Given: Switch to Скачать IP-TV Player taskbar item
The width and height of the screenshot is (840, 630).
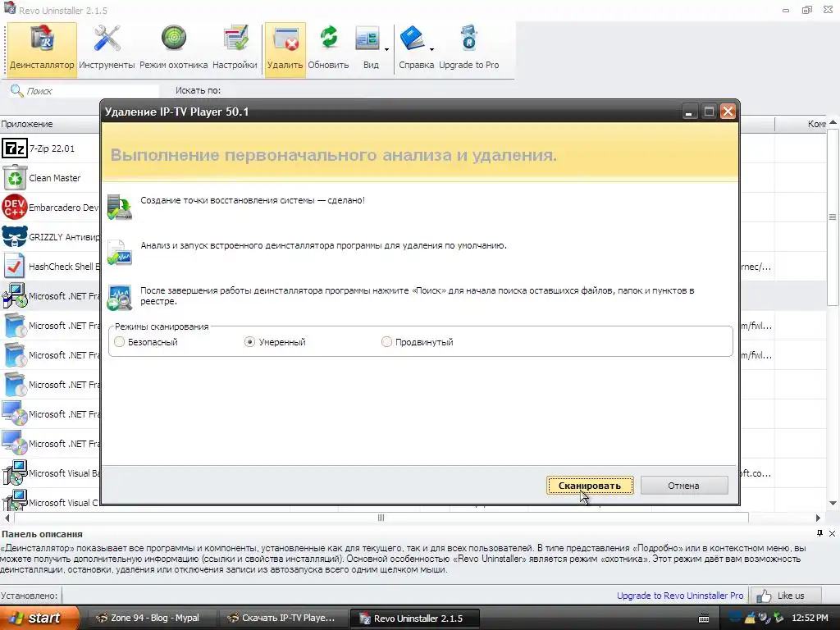Looking at the screenshot, I should tap(282, 618).
